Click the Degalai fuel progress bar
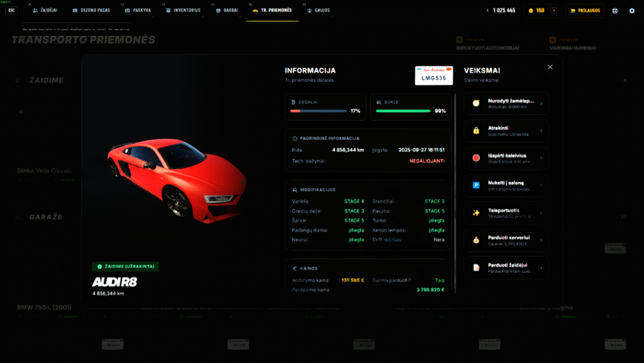Image resolution: width=644 pixels, height=363 pixels. (x=318, y=111)
